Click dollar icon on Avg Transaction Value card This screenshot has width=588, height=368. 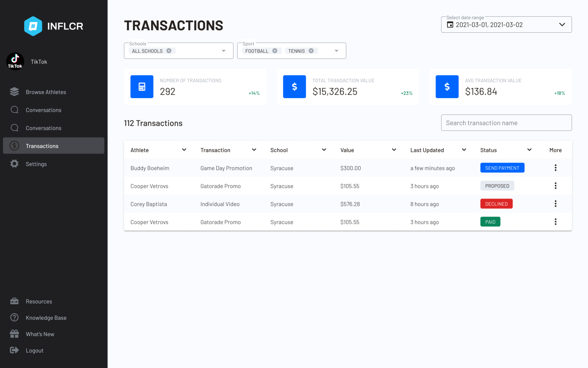[447, 87]
